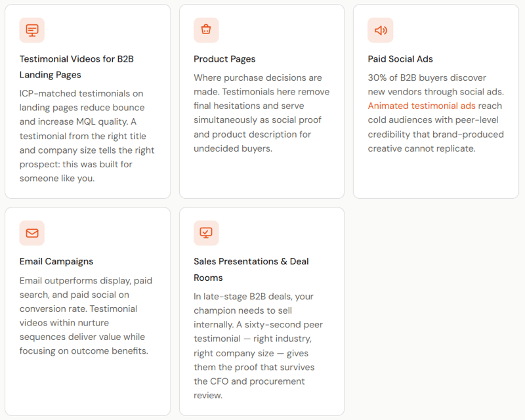Select the Email Campaigns heading
Viewport: 525px width, 420px height.
(x=56, y=261)
